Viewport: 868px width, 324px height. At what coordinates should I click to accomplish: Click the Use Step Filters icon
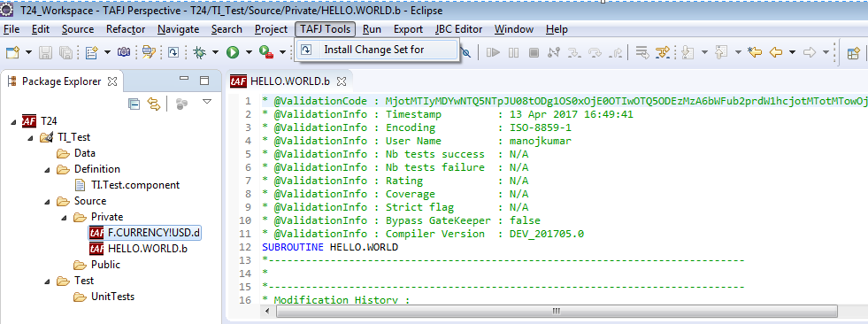point(663,52)
